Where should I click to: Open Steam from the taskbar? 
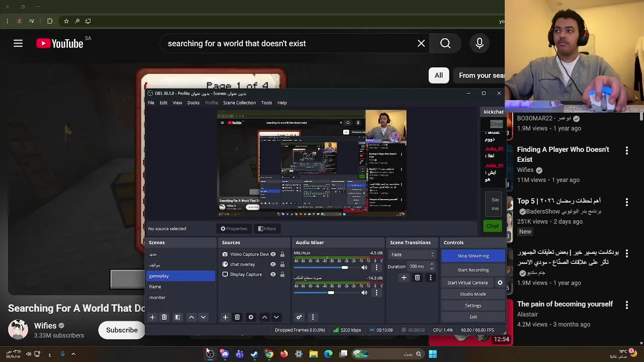(254, 354)
